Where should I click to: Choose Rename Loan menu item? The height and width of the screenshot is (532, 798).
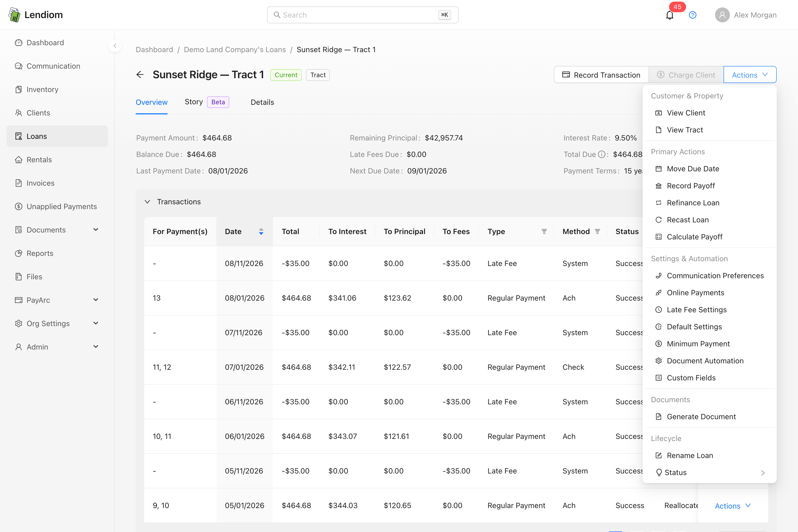pos(709,456)
